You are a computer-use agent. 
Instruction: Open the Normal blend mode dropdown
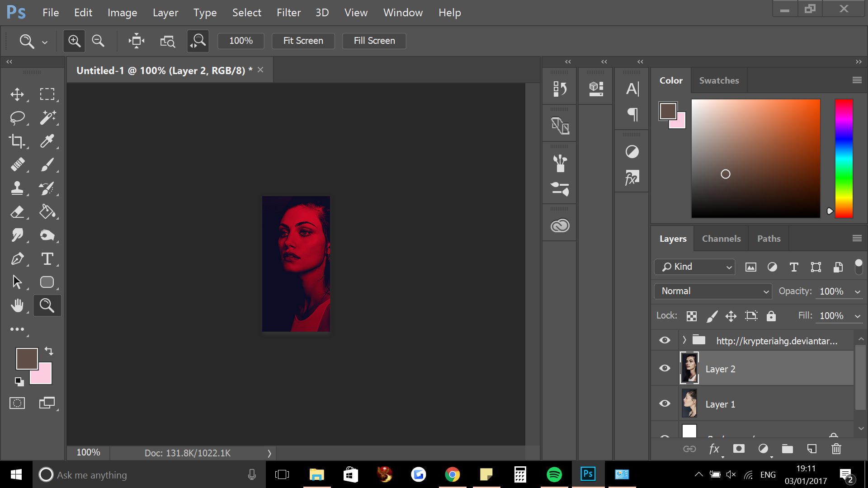(712, 291)
